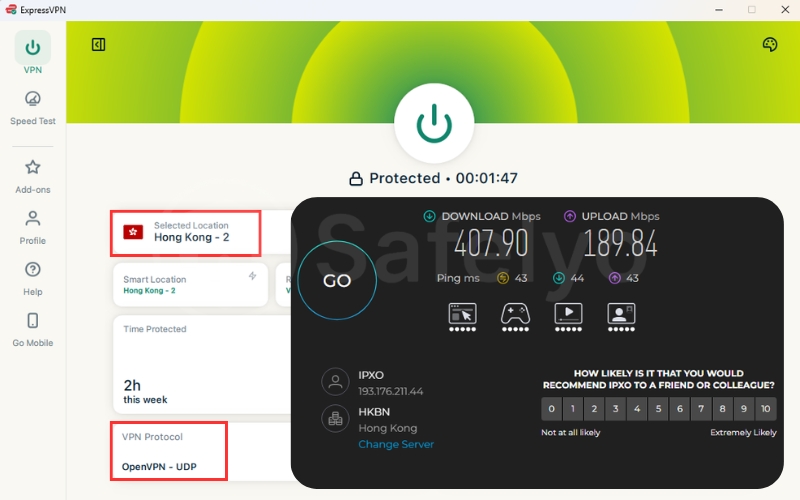The image size is (800, 500).
Task: Click the video chat rating icon
Action: tap(621, 317)
